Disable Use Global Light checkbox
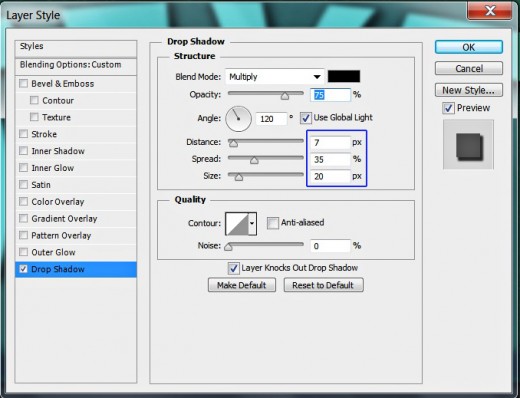This screenshot has width=520, height=398. coord(306,118)
